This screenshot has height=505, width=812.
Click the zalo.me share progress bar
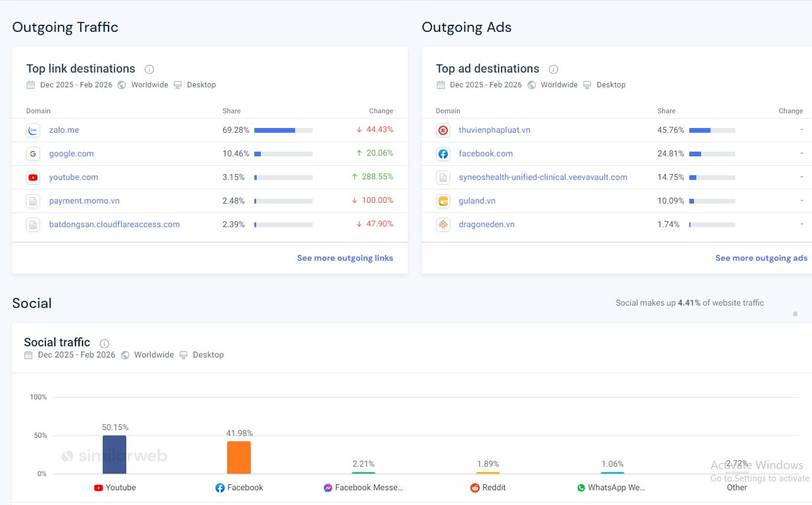coord(283,130)
